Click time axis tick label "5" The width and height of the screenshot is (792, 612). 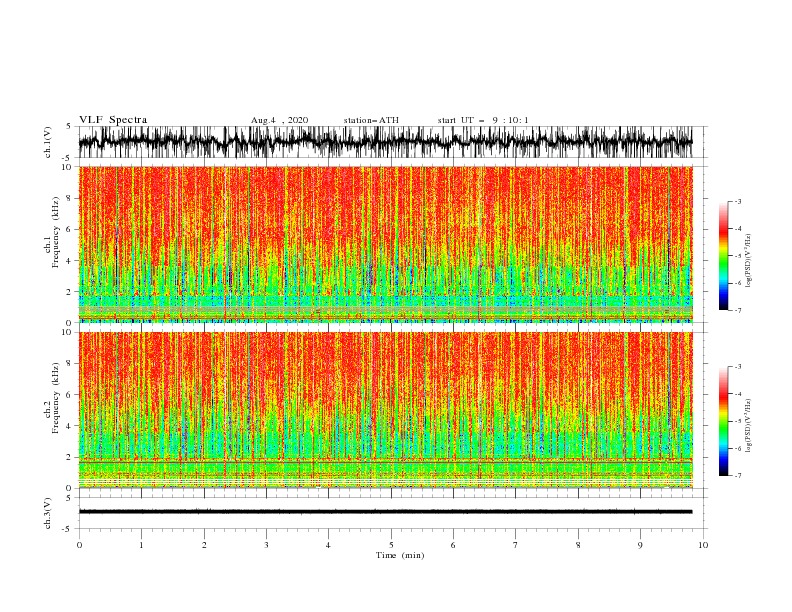(x=391, y=545)
